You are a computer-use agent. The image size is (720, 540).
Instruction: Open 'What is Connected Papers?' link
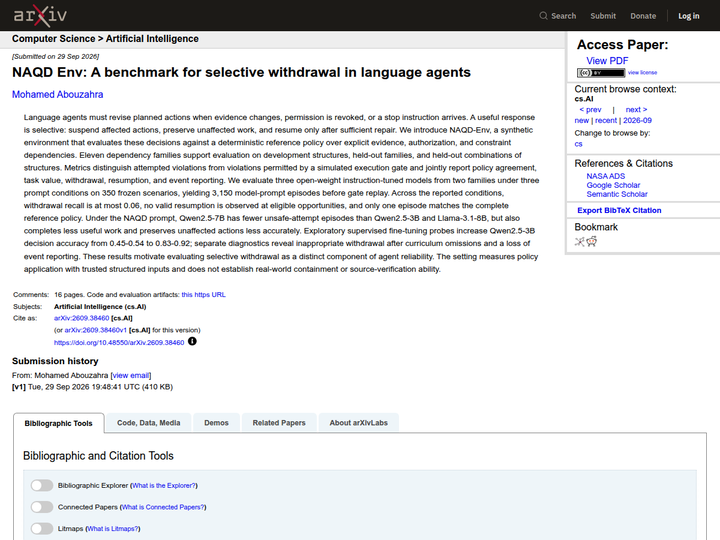click(x=163, y=507)
